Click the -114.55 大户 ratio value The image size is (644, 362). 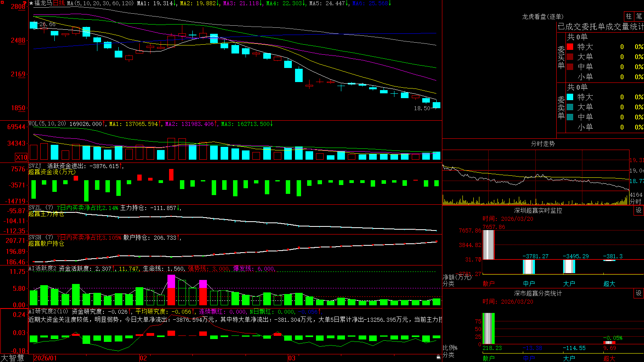(x=574, y=348)
